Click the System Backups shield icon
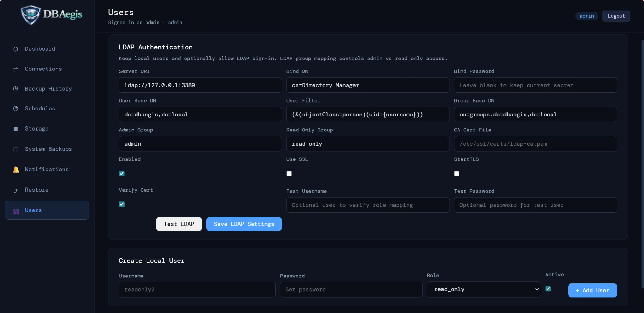 15,149
